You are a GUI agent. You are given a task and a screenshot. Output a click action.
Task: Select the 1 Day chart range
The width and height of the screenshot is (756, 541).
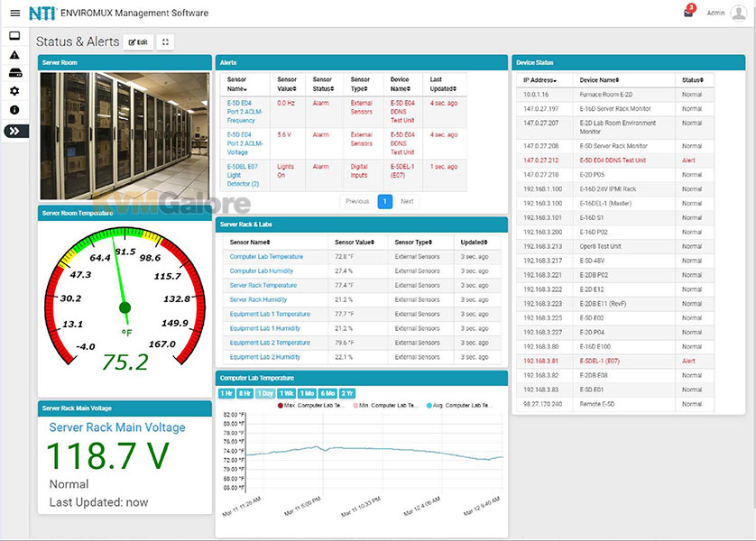coord(265,394)
